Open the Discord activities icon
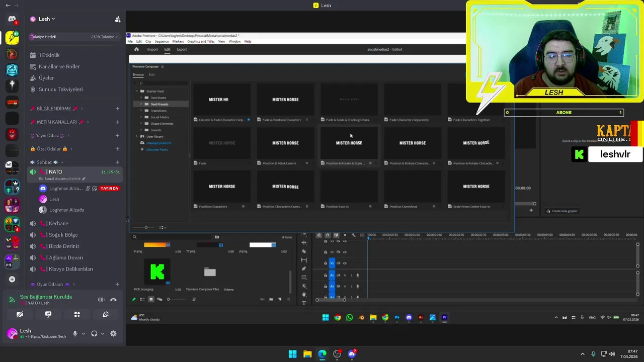The image size is (644, 362). tap(77, 314)
